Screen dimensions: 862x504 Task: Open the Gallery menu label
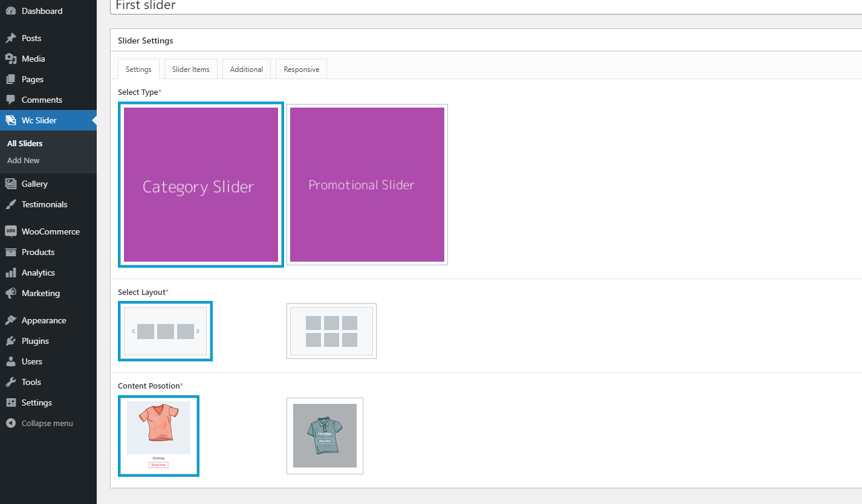34,184
